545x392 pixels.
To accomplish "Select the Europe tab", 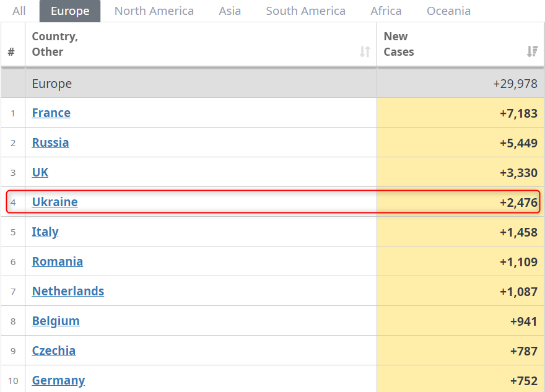I will (x=70, y=11).
